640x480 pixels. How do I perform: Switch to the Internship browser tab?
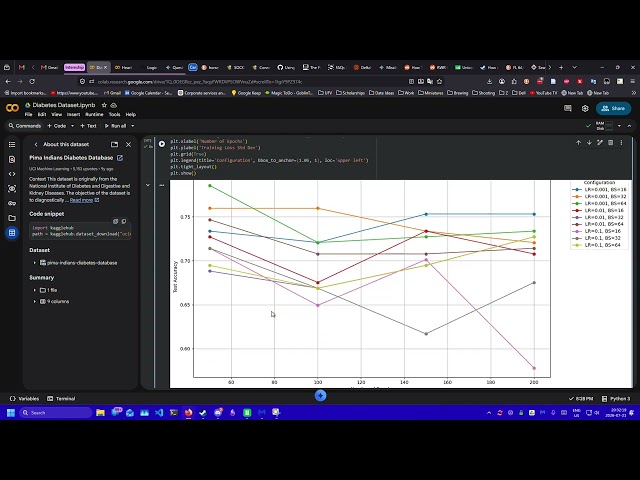(74, 67)
